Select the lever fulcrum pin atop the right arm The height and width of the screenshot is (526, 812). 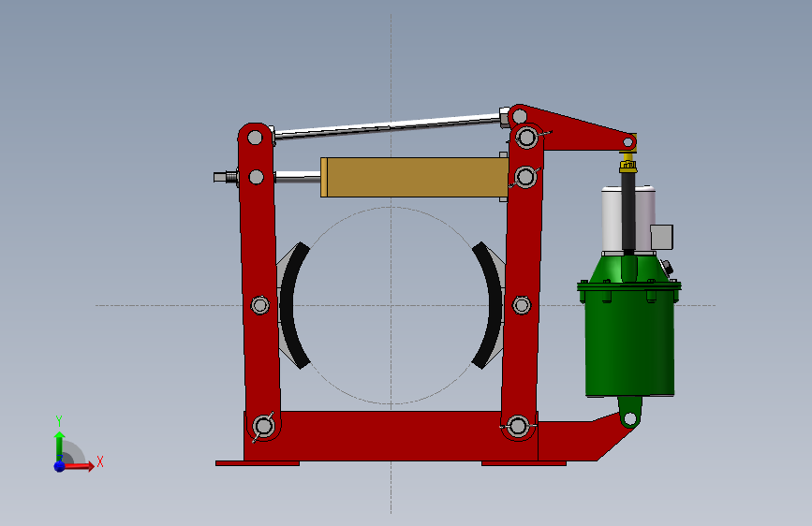526,138
